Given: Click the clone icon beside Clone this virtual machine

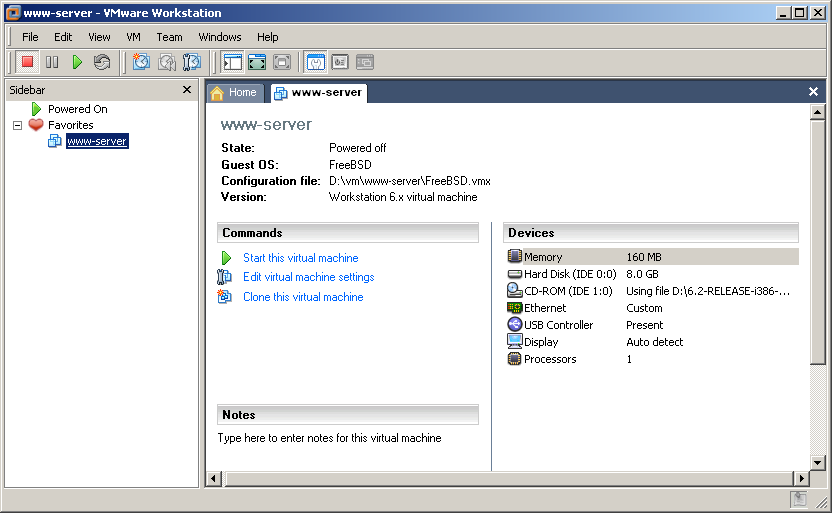Looking at the screenshot, I should click(224, 297).
